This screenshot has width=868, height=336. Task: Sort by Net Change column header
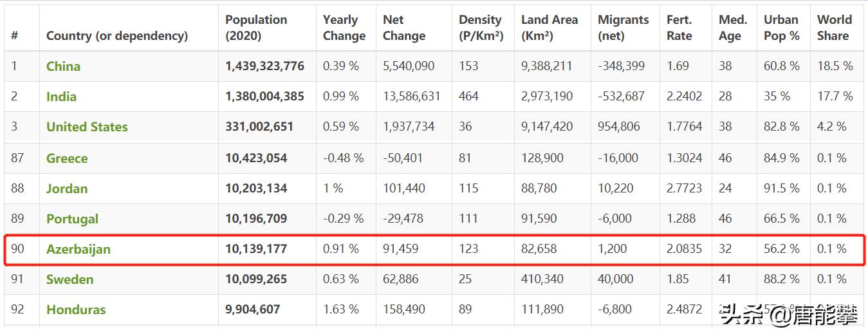403,28
